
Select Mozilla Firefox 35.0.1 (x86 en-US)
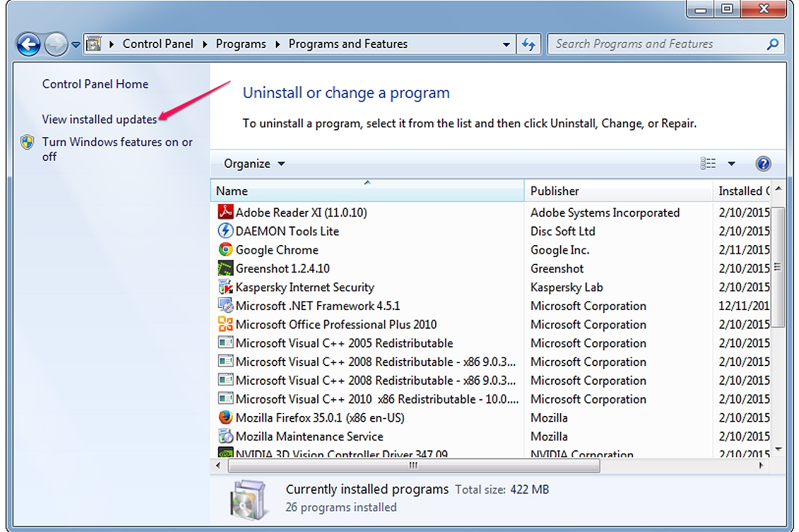pyautogui.click(x=320, y=418)
